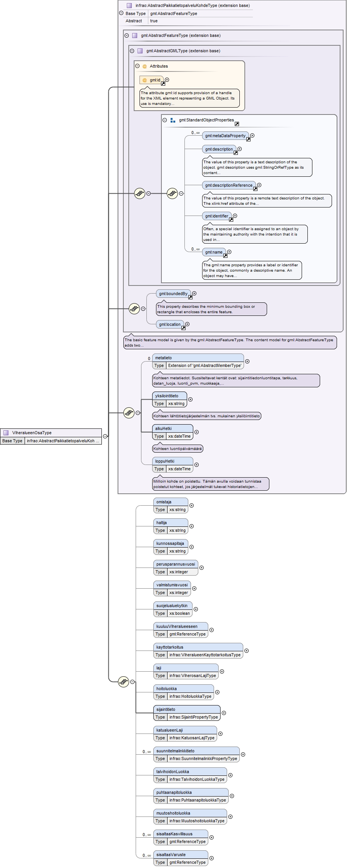
Task: Select sequence icon beside metatieto group
Action: (x=129, y=413)
